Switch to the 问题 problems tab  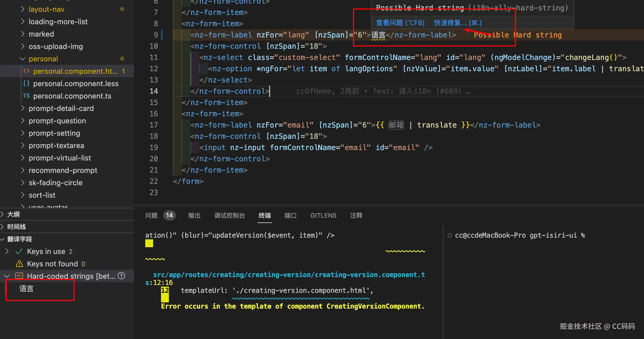151,215
